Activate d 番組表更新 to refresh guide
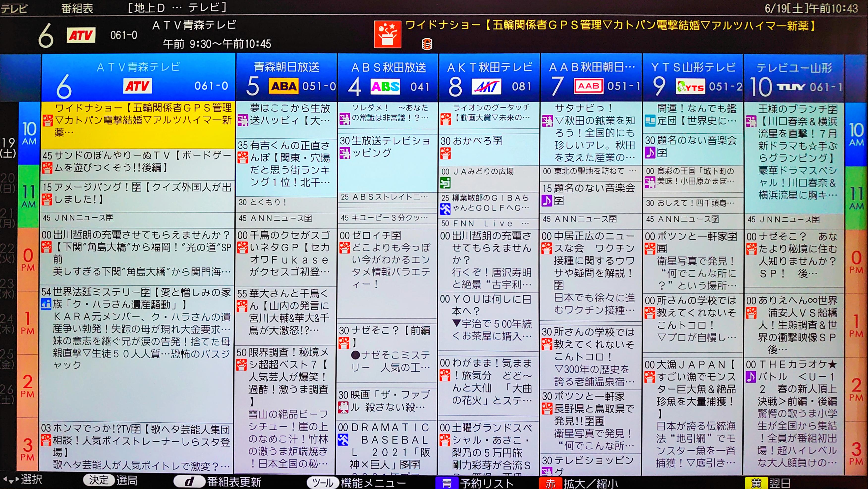The image size is (868, 489). tap(217, 482)
